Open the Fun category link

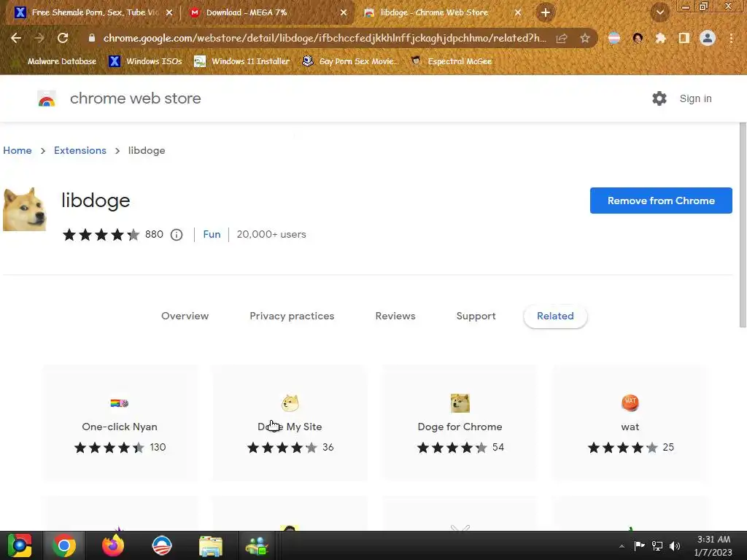pos(212,234)
